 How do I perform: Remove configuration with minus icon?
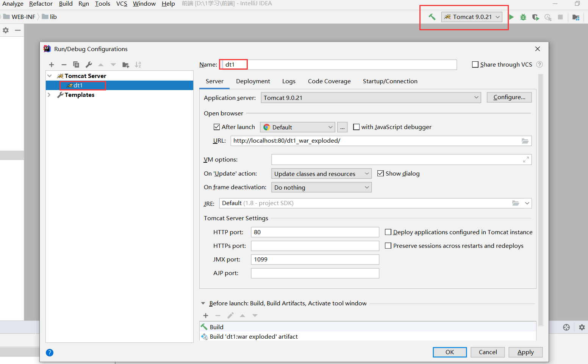(x=64, y=65)
